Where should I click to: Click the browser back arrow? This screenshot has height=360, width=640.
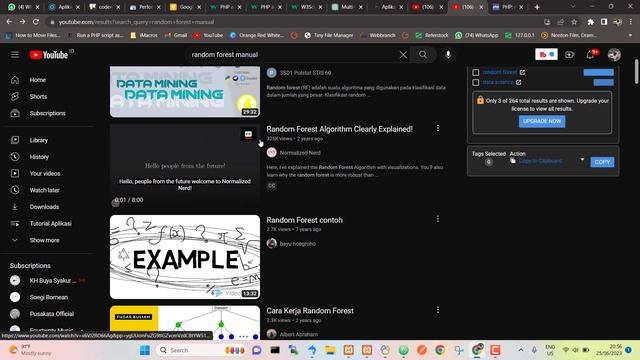click(9, 22)
